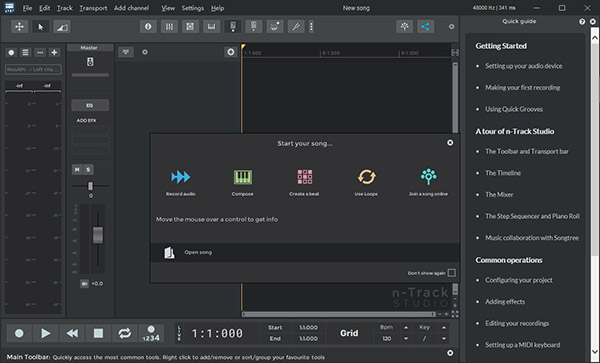Open the three-dot toolbar overflow menu
The image size is (600, 363).
[311, 26]
